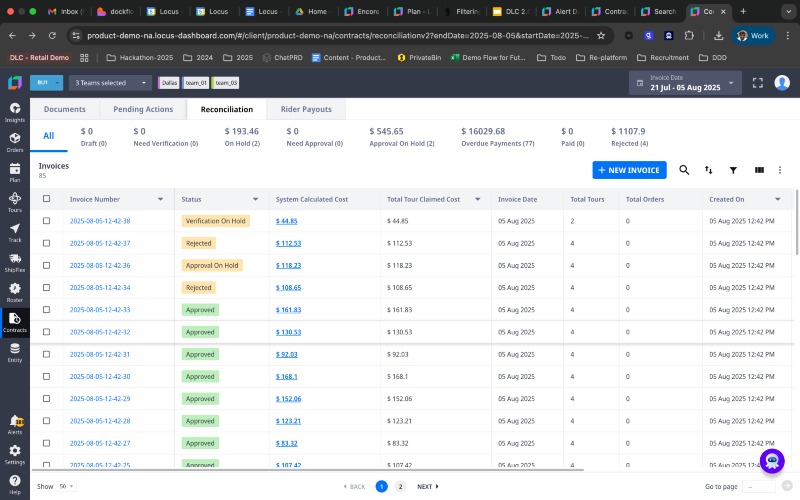Switch to the Pending Actions tab

coord(143,109)
